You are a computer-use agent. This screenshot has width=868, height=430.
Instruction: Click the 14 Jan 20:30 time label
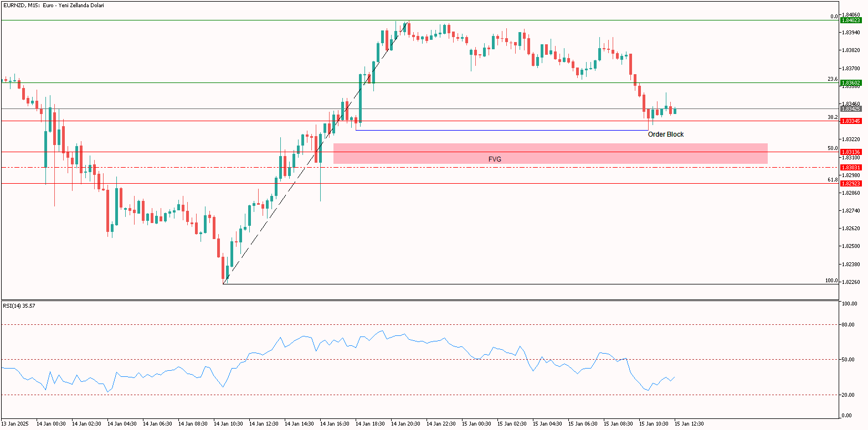(x=407, y=424)
